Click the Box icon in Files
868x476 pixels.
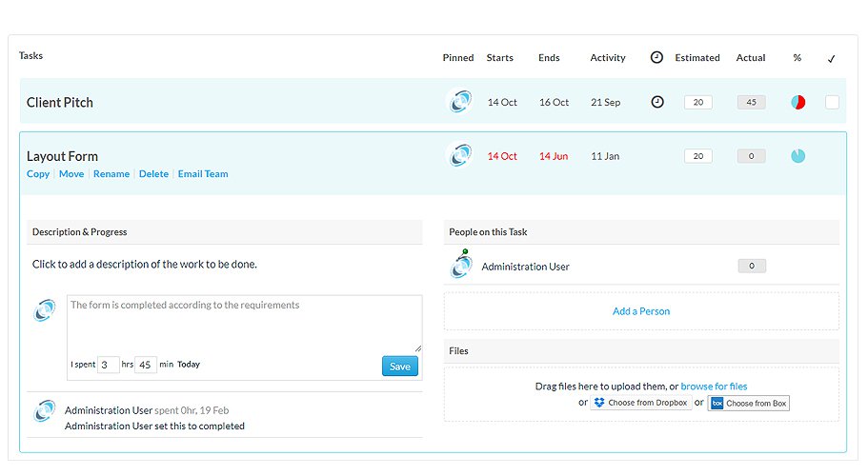[717, 403]
